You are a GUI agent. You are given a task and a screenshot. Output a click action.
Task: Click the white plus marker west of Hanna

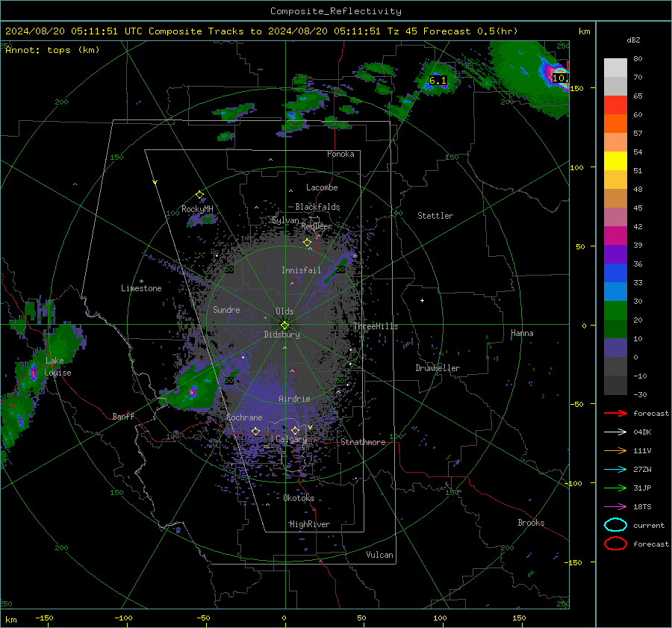click(x=422, y=300)
